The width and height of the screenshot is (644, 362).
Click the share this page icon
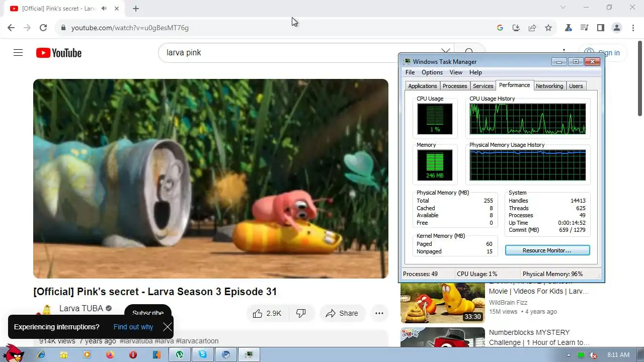(532, 28)
